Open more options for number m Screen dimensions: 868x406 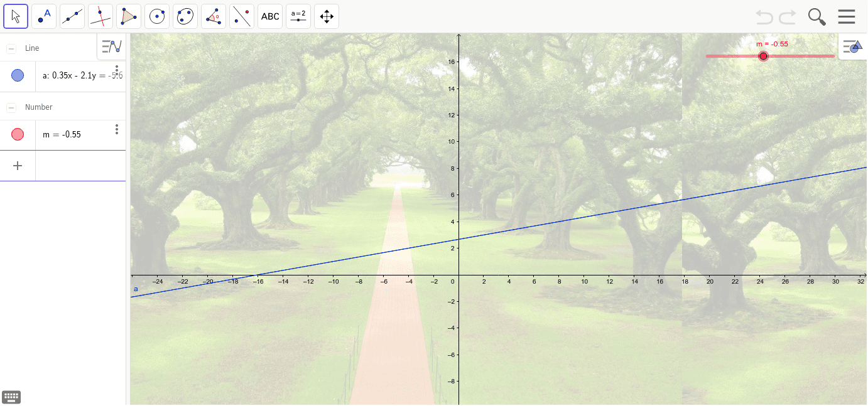[x=117, y=129]
